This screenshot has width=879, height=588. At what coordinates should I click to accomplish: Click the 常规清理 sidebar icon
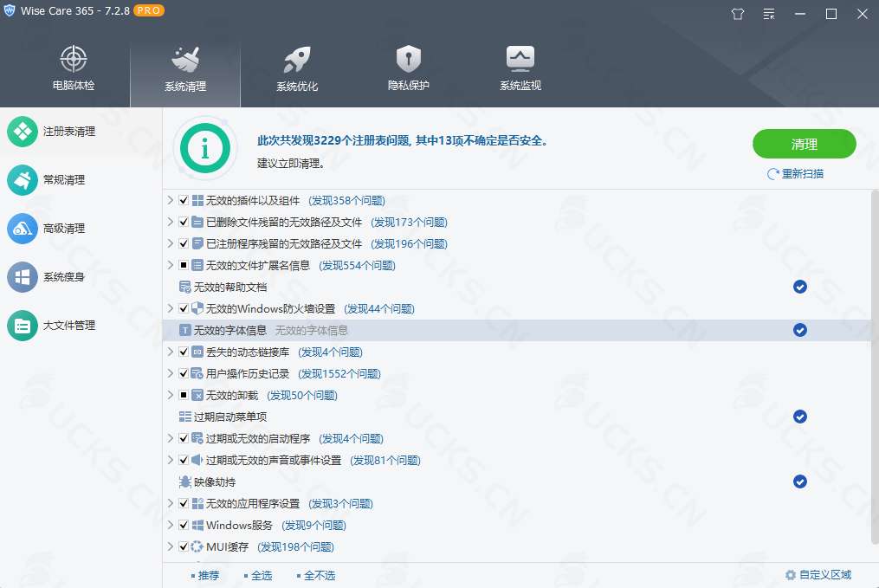pos(23,180)
